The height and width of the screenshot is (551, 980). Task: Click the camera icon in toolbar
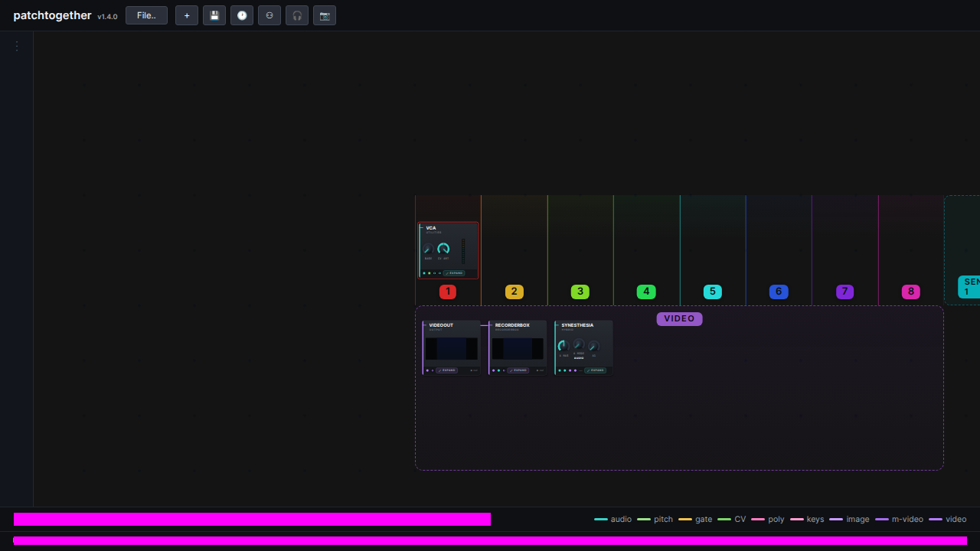(325, 15)
